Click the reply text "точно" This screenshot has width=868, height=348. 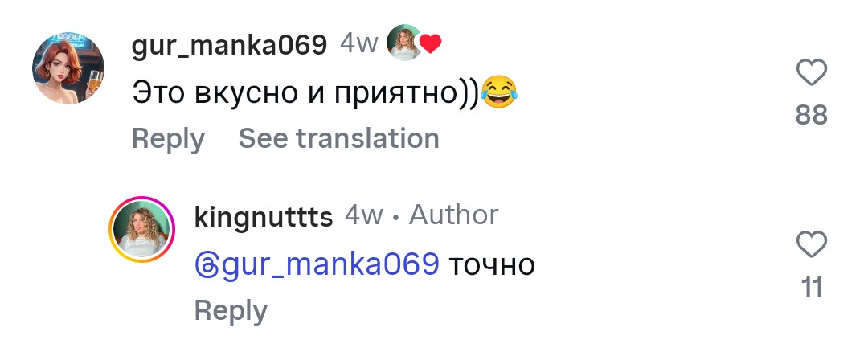click(491, 263)
